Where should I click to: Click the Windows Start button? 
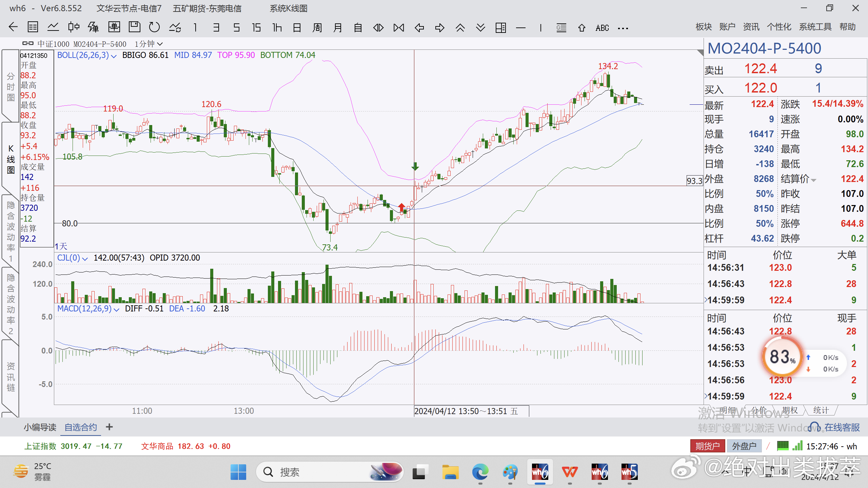pyautogui.click(x=238, y=472)
